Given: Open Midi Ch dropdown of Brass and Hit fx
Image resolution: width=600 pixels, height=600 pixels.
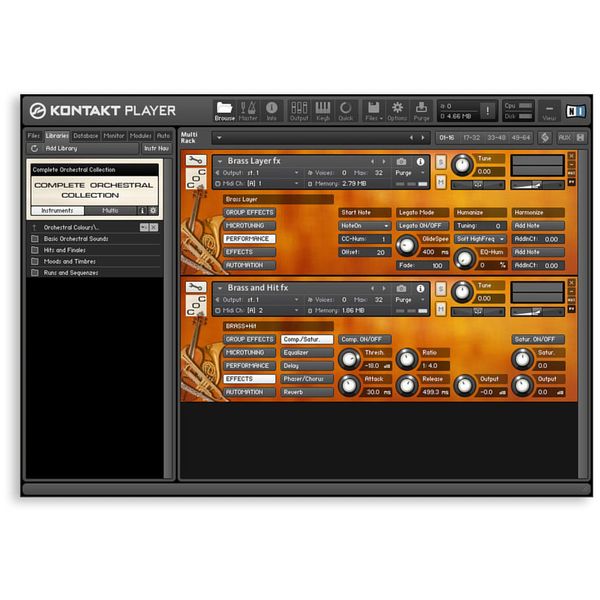Looking at the screenshot, I should coord(296,310).
